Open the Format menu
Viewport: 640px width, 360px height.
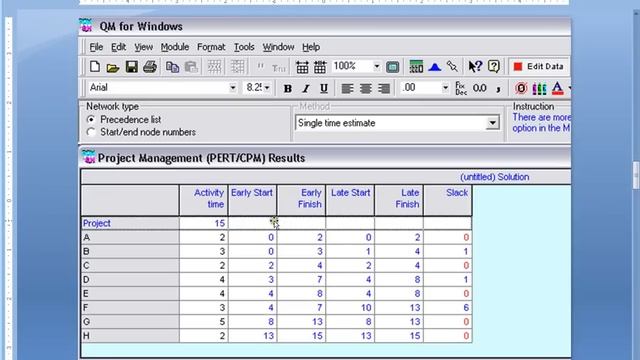tap(211, 47)
